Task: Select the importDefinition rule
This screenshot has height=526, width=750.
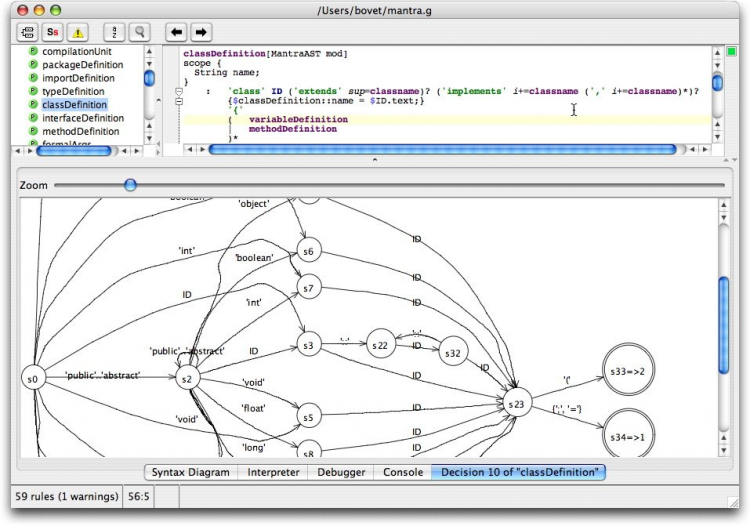Action: [78, 78]
